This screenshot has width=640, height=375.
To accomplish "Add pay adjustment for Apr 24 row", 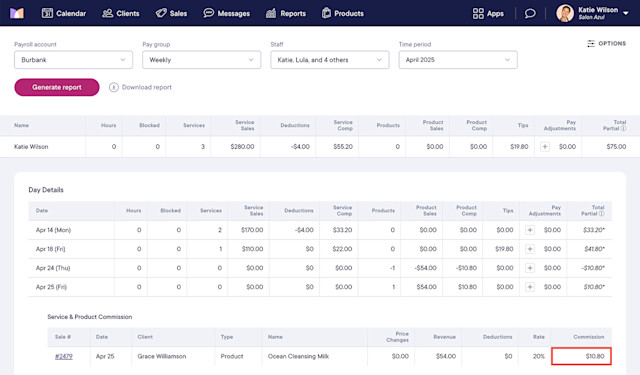I will [530, 268].
